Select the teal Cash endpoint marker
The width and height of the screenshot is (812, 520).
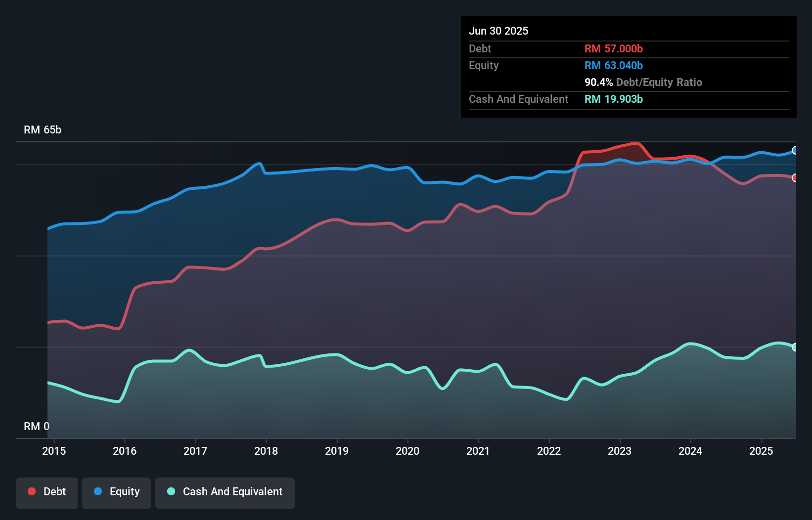click(x=795, y=347)
